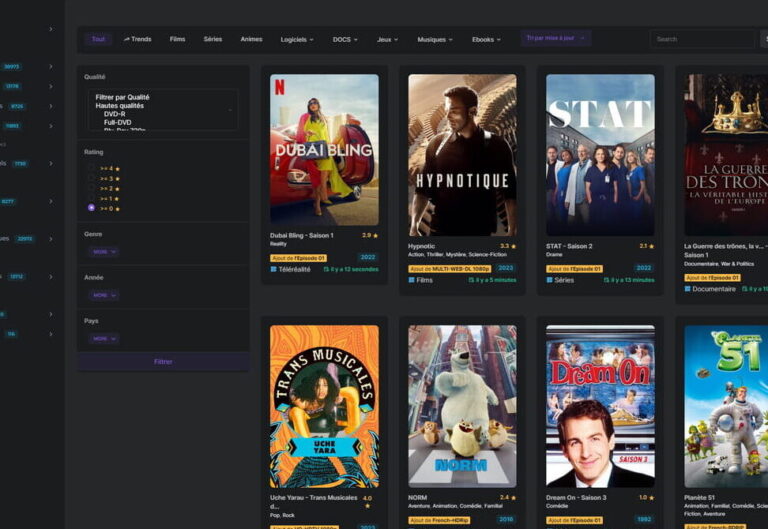This screenshot has height=529, width=768.
Task: Open the Dream On poster thumbnail
Action: pyautogui.click(x=600, y=407)
